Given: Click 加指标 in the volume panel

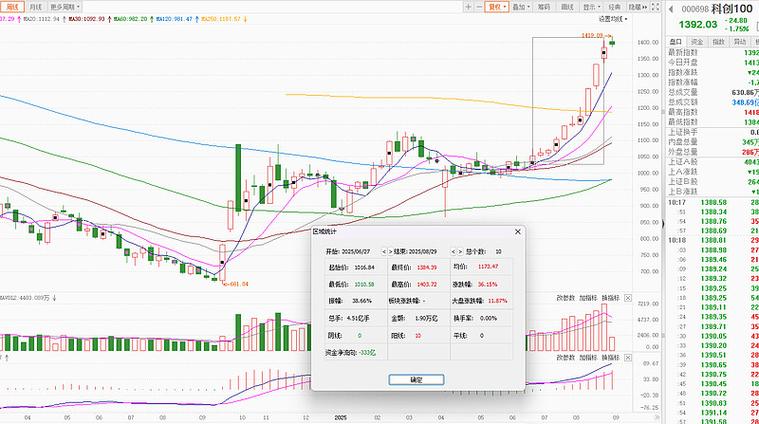Looking at the screenshot, I should point(588,298).
